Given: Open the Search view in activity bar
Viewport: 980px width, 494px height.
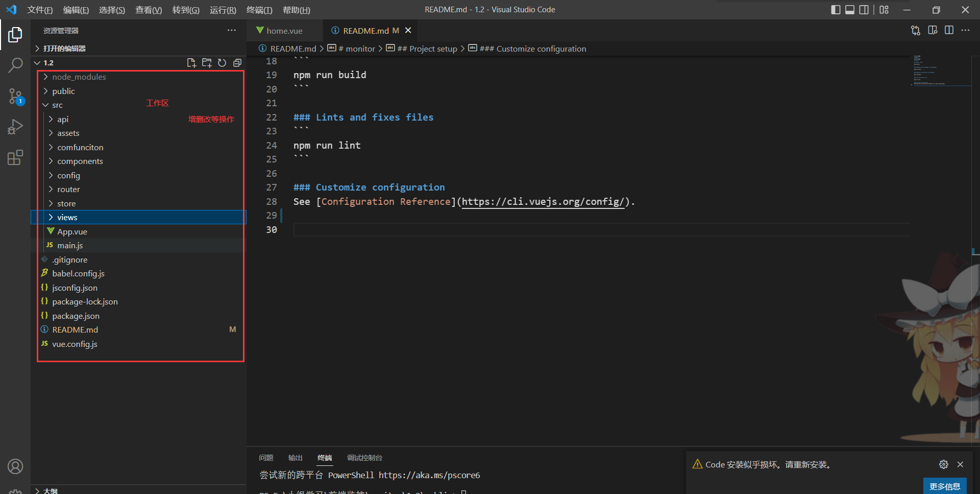Looking at the screenshot, I should coord(15,65).
